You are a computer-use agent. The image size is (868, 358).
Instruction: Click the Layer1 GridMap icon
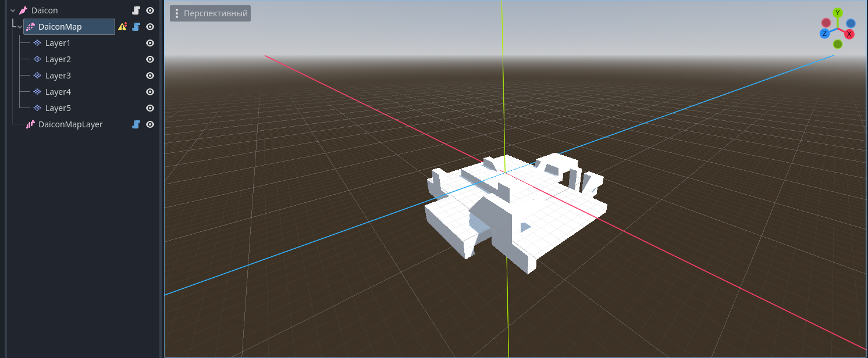37,43
